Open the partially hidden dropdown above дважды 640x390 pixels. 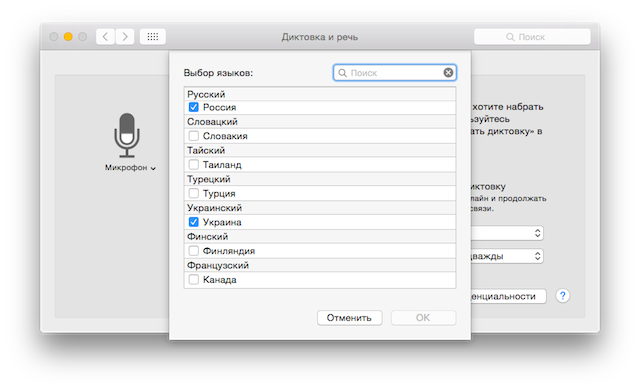(x=507, y=233)
